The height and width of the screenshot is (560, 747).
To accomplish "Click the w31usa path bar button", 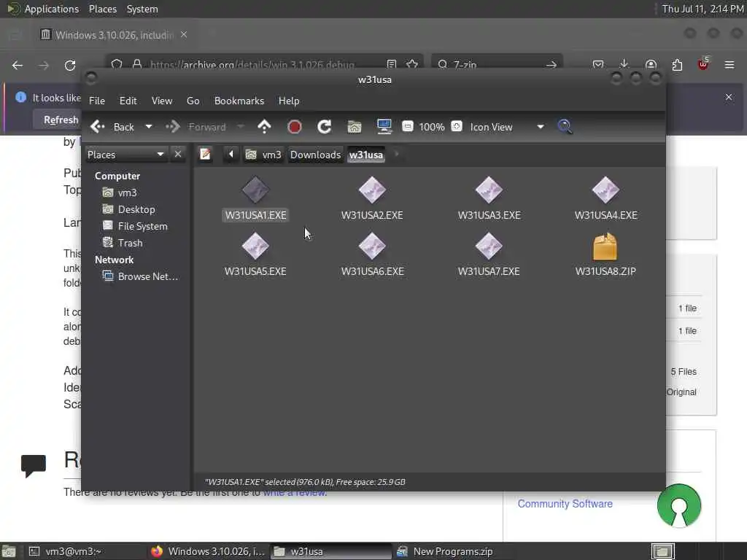I will (366, 155).
